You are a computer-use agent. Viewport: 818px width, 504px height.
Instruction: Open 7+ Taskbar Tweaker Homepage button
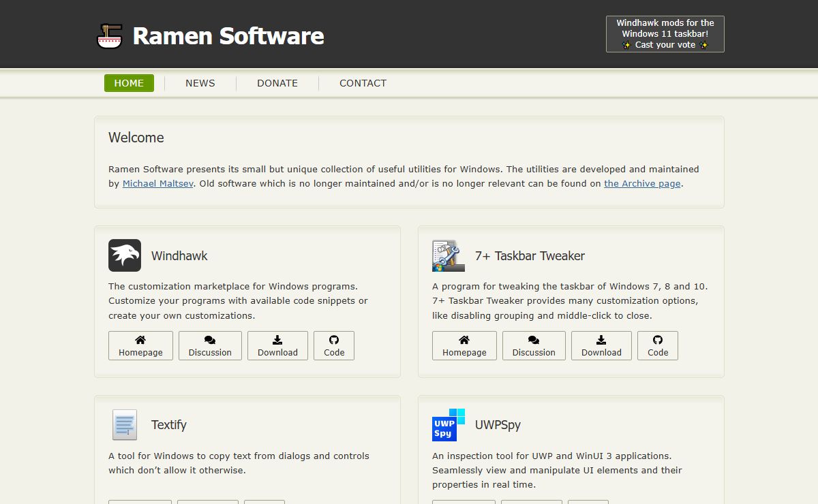coord(464,346)
